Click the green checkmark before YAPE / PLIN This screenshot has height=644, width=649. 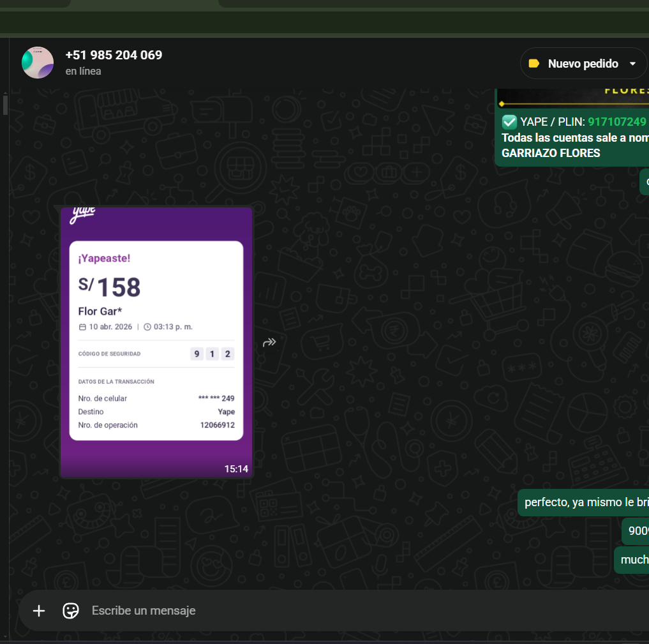click(x=509, y=122)
